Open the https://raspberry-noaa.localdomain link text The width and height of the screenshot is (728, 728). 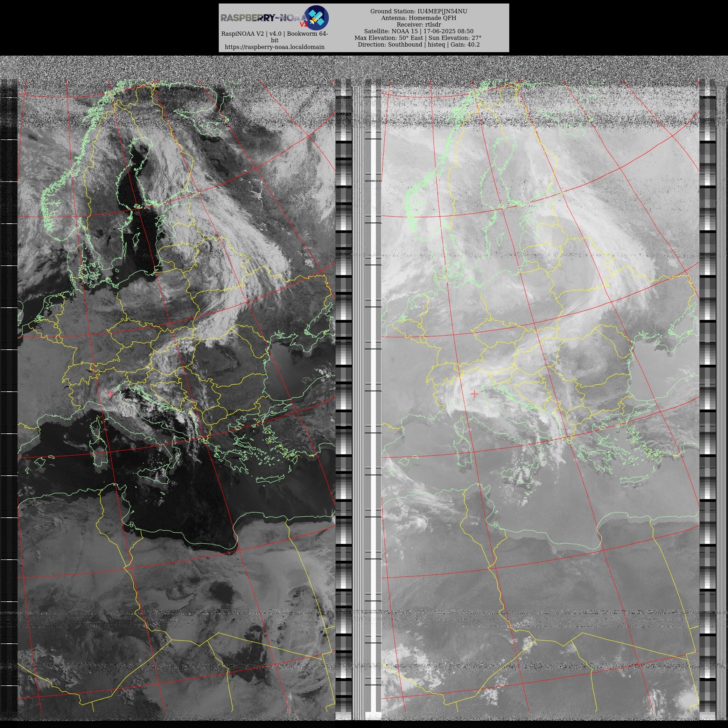(275, 47)
